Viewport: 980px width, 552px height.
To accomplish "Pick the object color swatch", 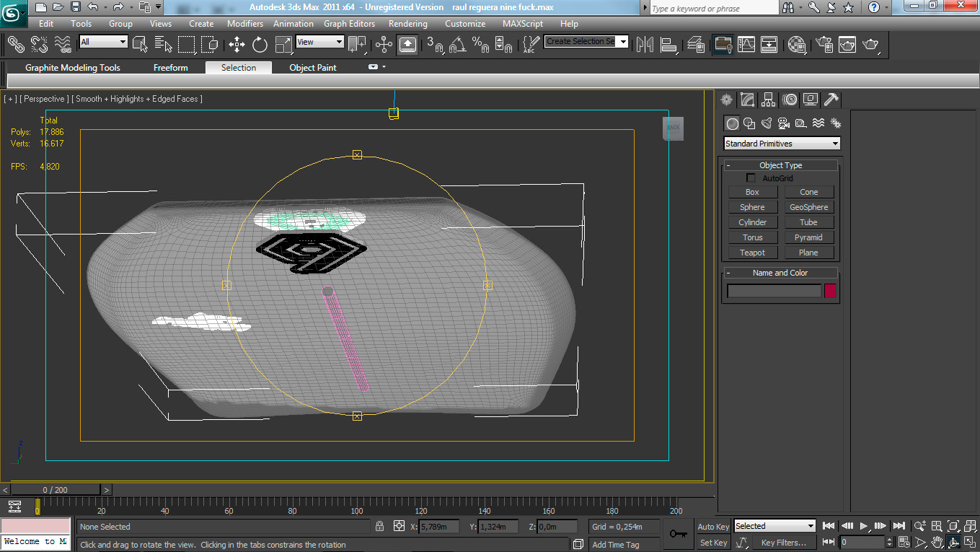I will [x=830, y=291].
